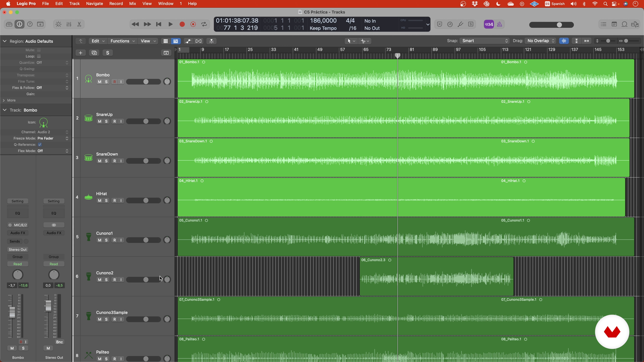Open the Tuner icon in control bar
This screenshot has width=644, height=362.
(460, 24)
